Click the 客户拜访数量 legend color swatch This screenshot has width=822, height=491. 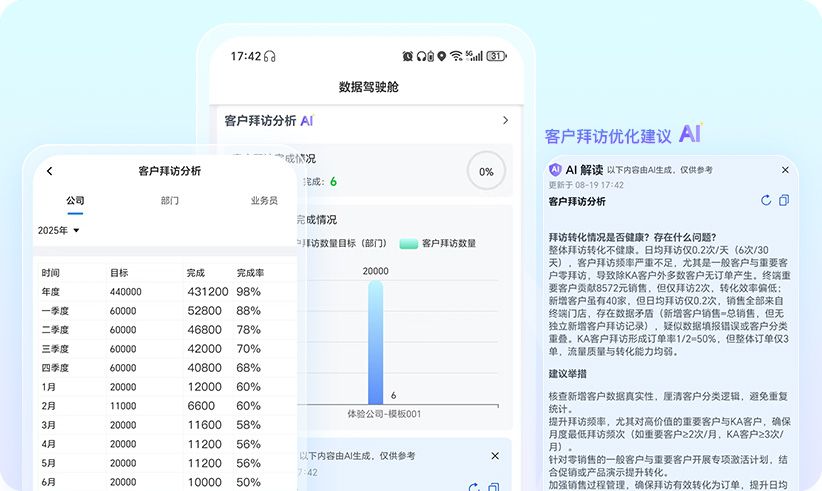pos(408,243)
